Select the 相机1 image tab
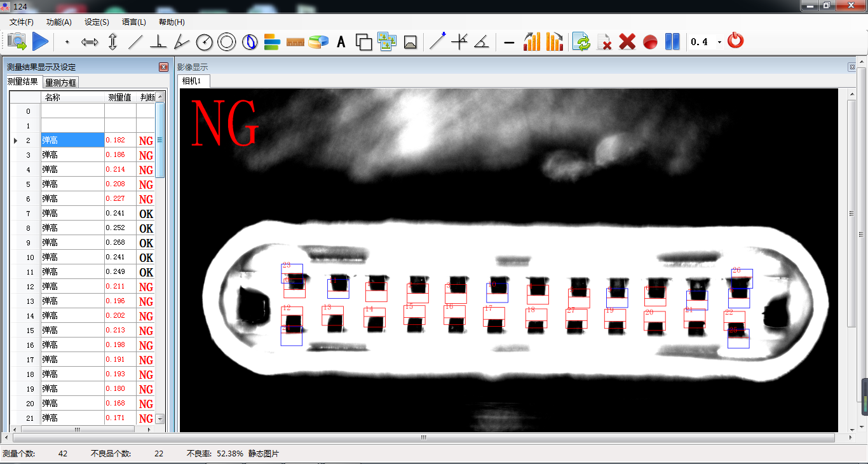868x464 pixels. coord(191,81)
